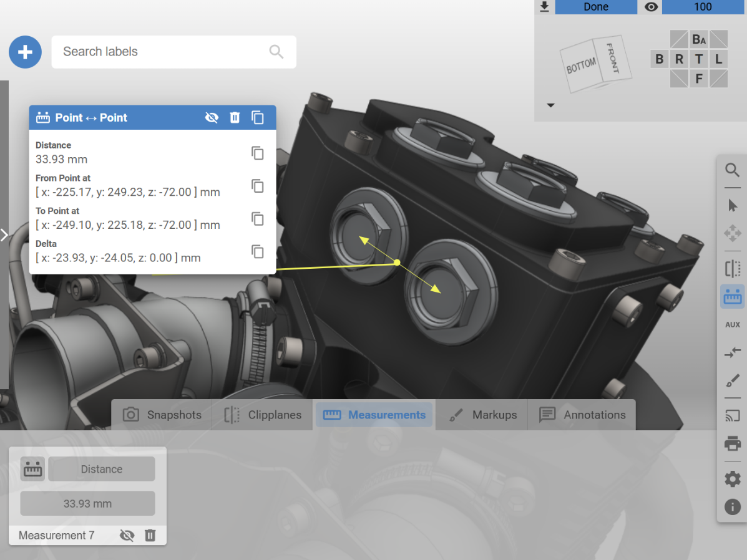
Task: Hide the Point to Point measurement panel
Action: pos(212,118)
